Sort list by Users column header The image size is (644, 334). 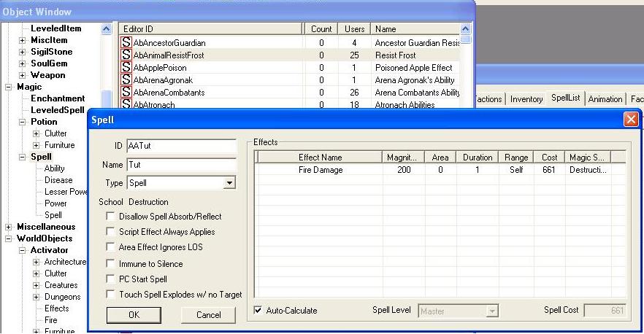click(354, 28)
